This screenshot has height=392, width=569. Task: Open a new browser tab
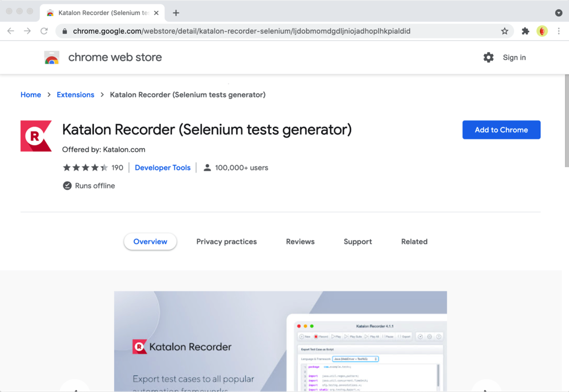click(x=176, y=13)
